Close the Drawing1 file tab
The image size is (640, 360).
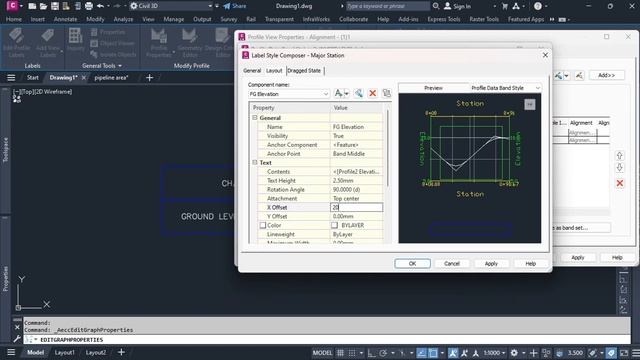coord(84,78)
